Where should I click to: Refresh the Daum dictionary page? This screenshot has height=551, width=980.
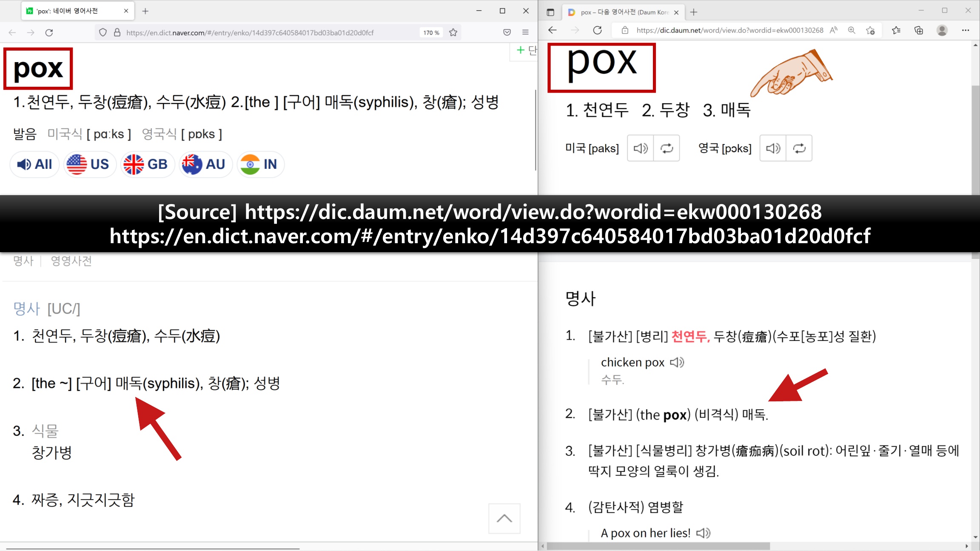click(x=598, y=30)
